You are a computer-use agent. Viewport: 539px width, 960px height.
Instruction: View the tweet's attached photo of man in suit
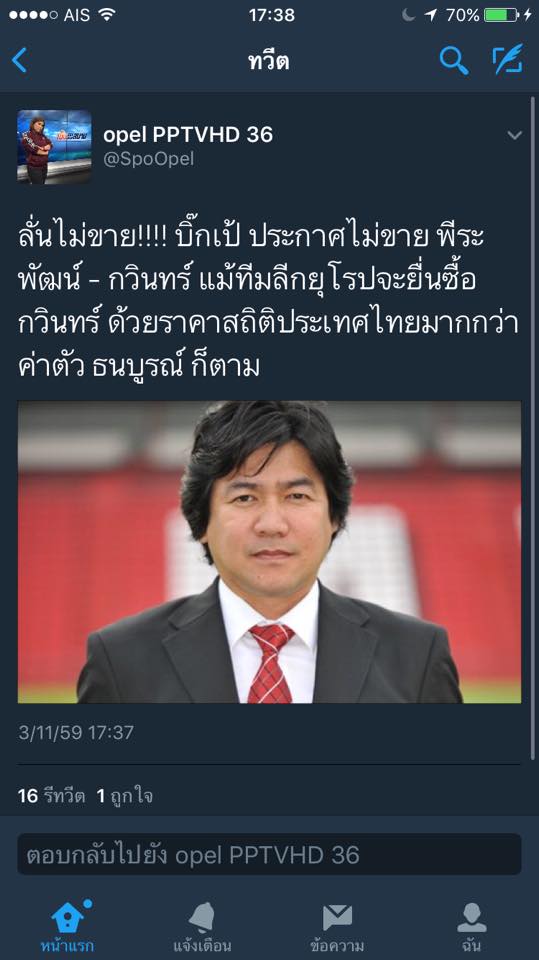point(269,552)
